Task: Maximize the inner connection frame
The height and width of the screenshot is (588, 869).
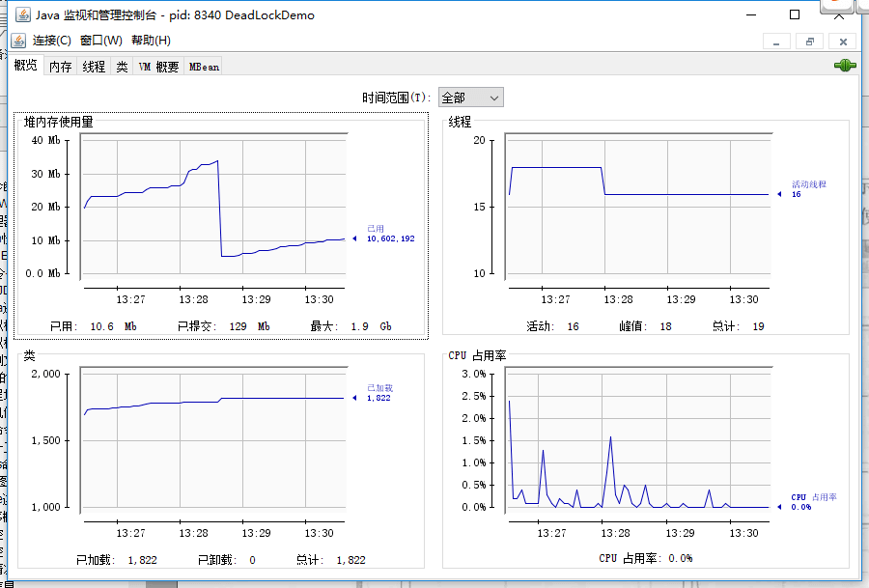Action: tap(809, 42)
